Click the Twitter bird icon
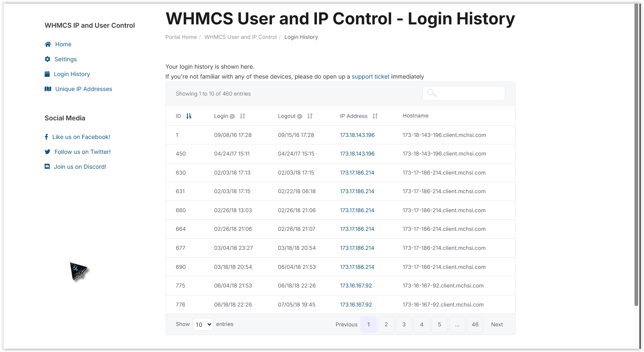The height and width of the screenshot is (352, 644). [x=48, y=152]
